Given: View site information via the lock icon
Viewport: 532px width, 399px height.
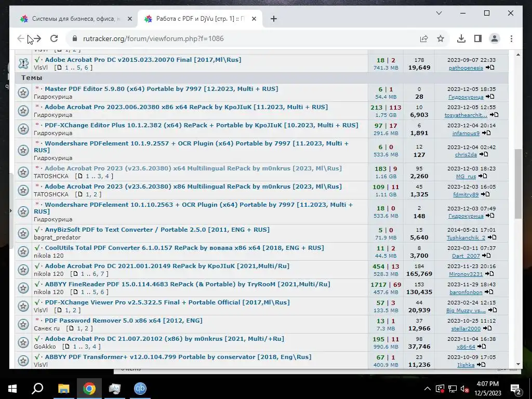Looking at the screenshot, I should point(75,38).
